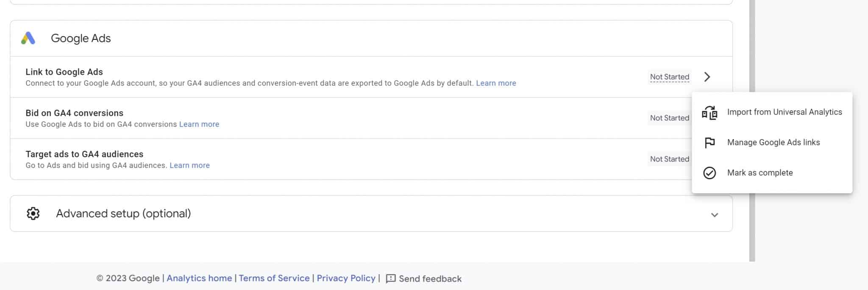The width and height of the screenshot is (868, 290).
Task: Open the Link to Google Ads chevron arrow
Action: pos(707,77)
